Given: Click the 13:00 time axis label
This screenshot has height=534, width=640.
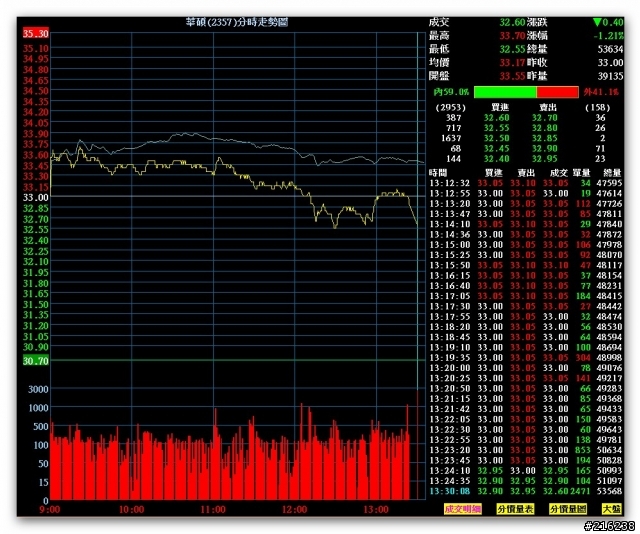Looking at the screenshot, I should tap(376, 510).
